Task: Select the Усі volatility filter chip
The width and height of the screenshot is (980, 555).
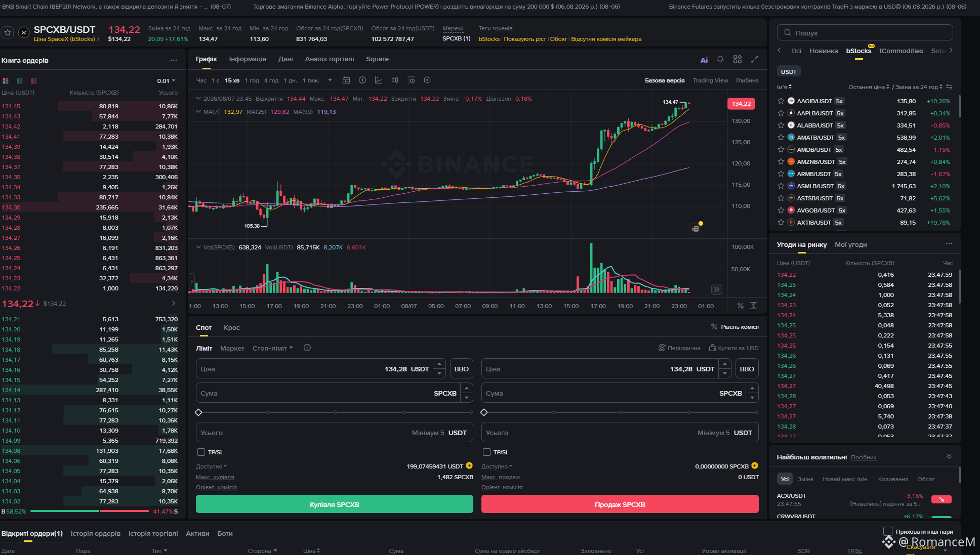Action: click(x=785, y=479)
